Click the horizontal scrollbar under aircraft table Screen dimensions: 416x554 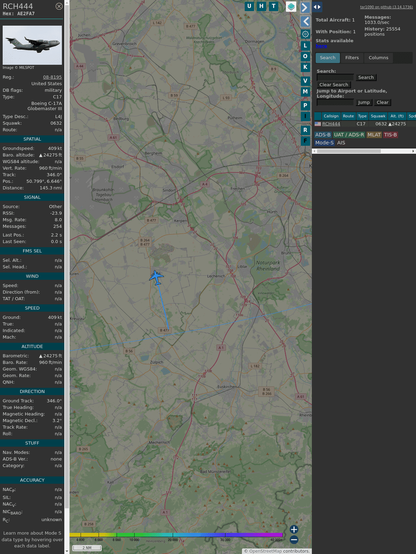tap(364, 151)
